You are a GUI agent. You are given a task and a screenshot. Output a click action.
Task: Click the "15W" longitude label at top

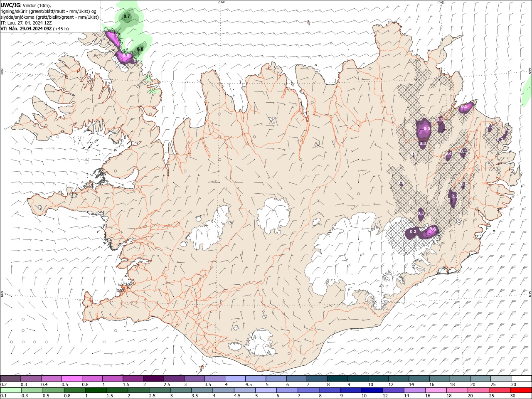tap(440, 2)
